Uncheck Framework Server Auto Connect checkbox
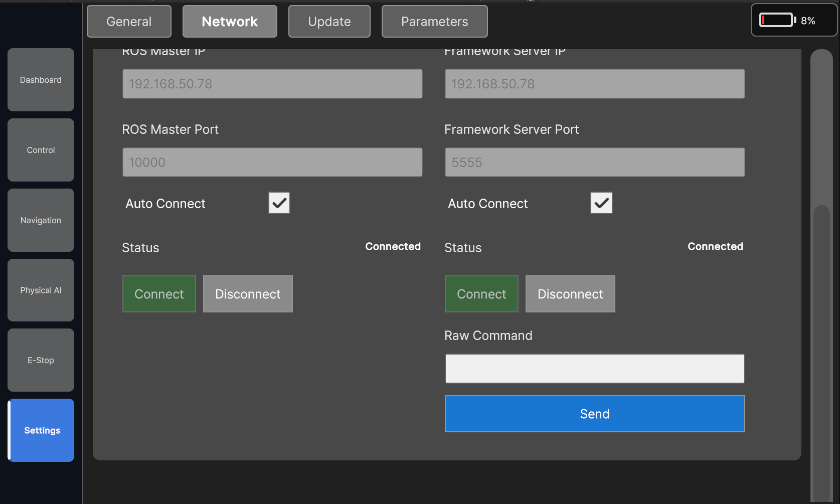This screenshot has width=840, height=504. click(601, 203)
